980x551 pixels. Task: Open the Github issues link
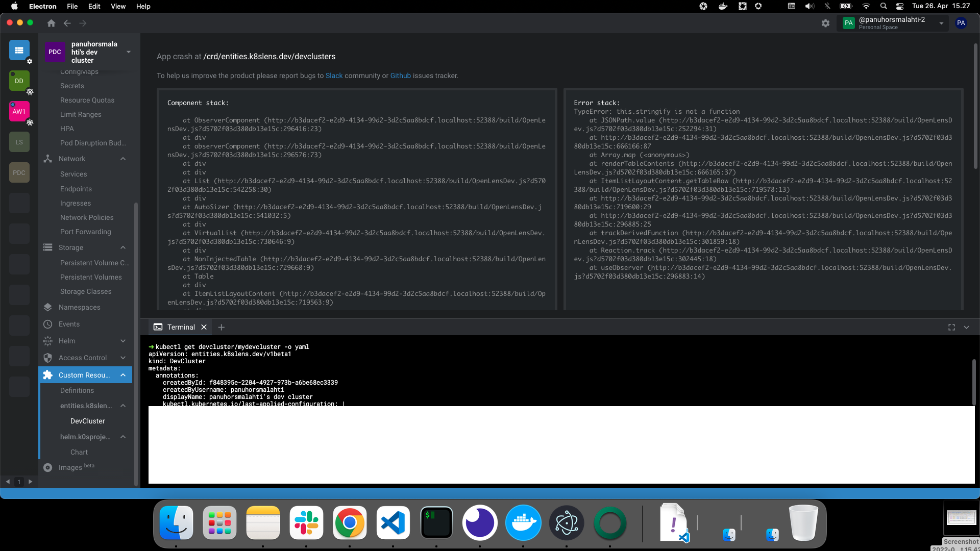(x=400, y=76)
